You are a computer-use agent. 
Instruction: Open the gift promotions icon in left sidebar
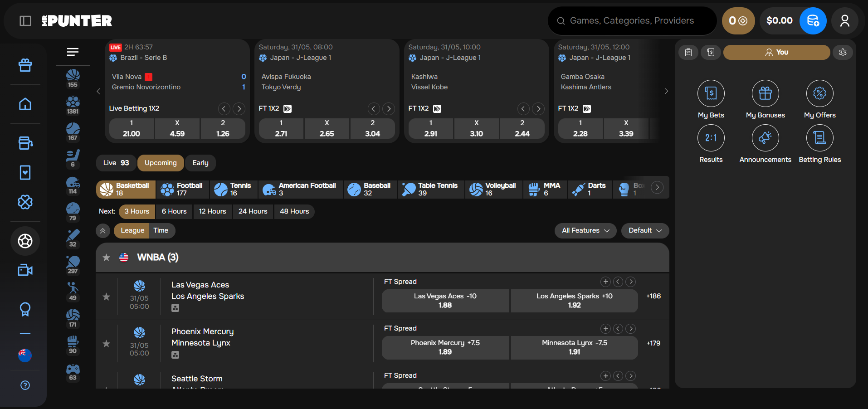tap(25, 65)
